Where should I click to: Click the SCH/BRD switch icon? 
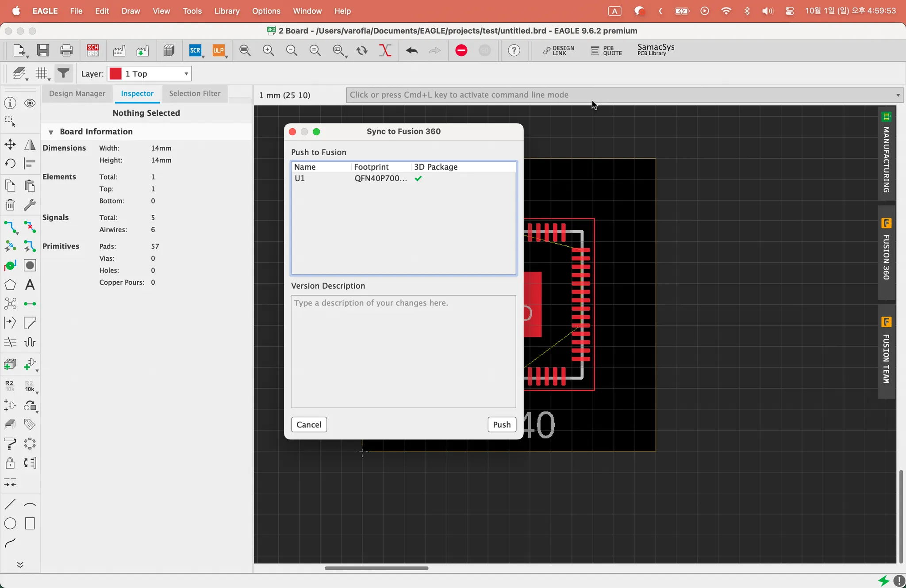[92, 50]
